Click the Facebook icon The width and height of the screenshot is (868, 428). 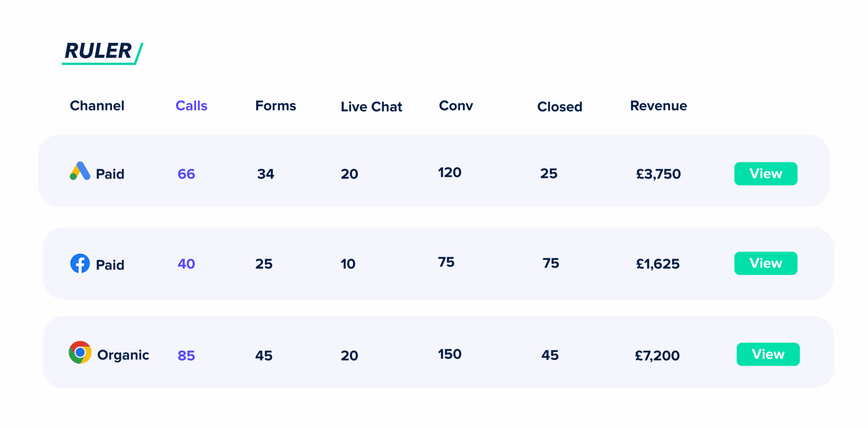[x=80, y=263]
